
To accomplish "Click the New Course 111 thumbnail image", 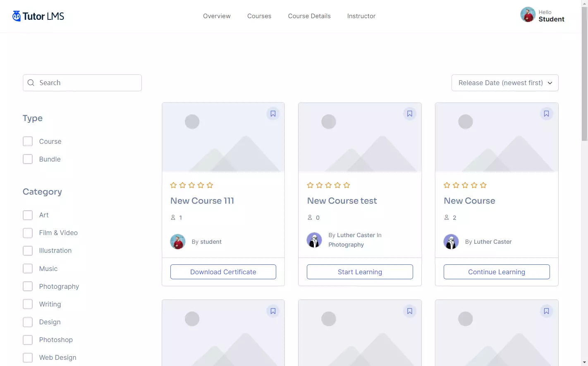I will pyautogui.click(x=223, y=138).
